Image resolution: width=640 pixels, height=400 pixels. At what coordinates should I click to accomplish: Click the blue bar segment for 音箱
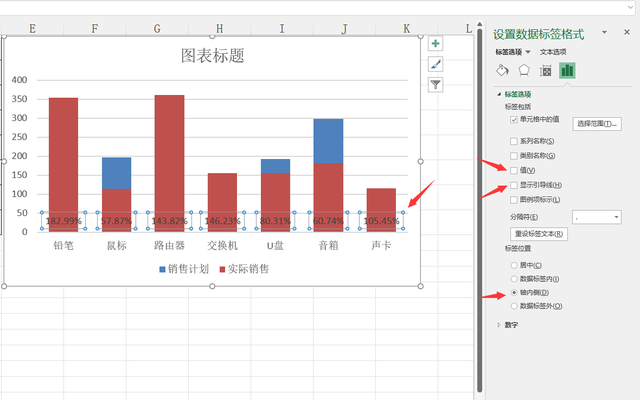328,141
